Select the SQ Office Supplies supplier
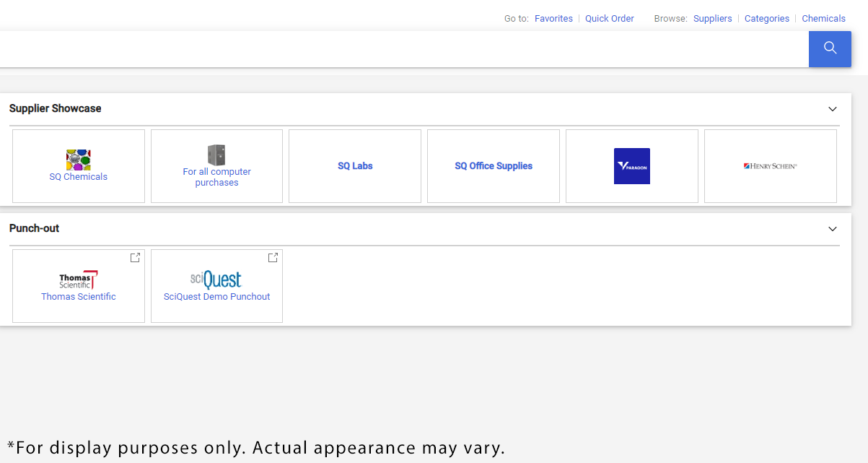Image resolution: width=868 pixels, height=463 pixels. pyautogui.click(x=494, y=166)
